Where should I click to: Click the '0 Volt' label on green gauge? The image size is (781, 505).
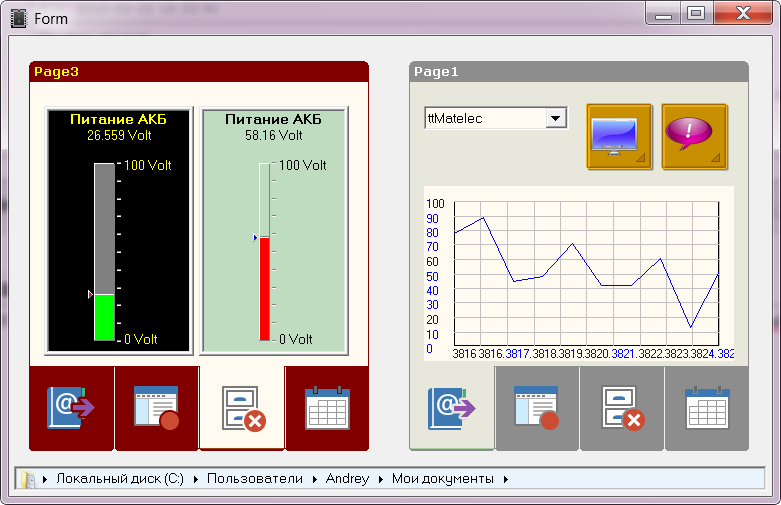[295, 339]
